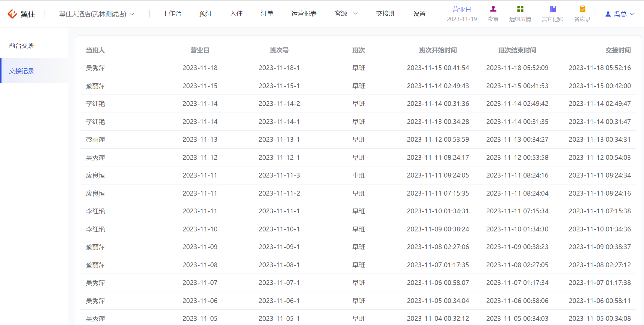Open the 设置 menu item
The image size is (644, 325).
pyautogui.click(x=419, y=14)
